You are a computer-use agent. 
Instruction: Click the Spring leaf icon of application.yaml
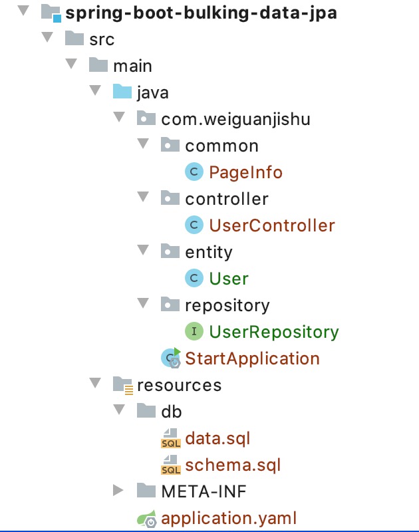[147, 519]
